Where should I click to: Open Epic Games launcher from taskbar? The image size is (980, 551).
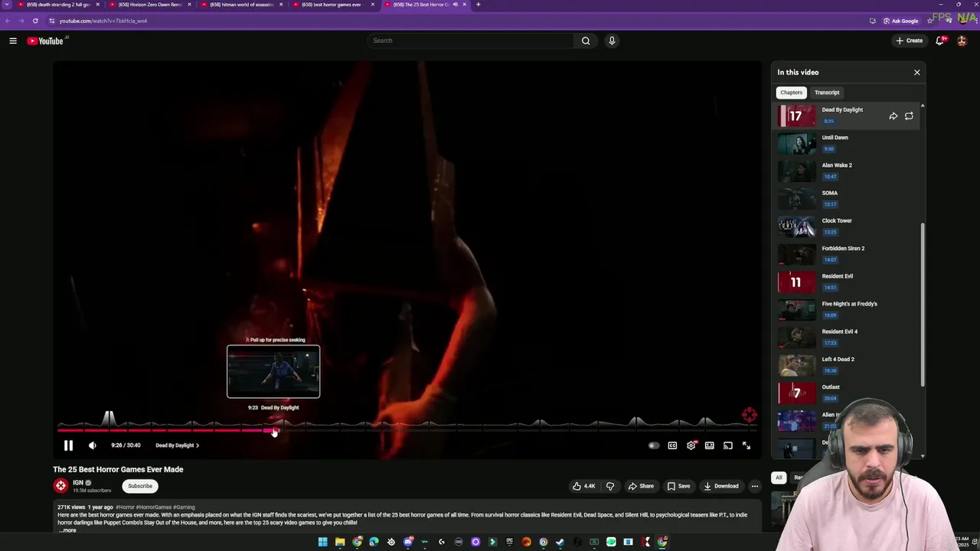[x=509, y=542]
